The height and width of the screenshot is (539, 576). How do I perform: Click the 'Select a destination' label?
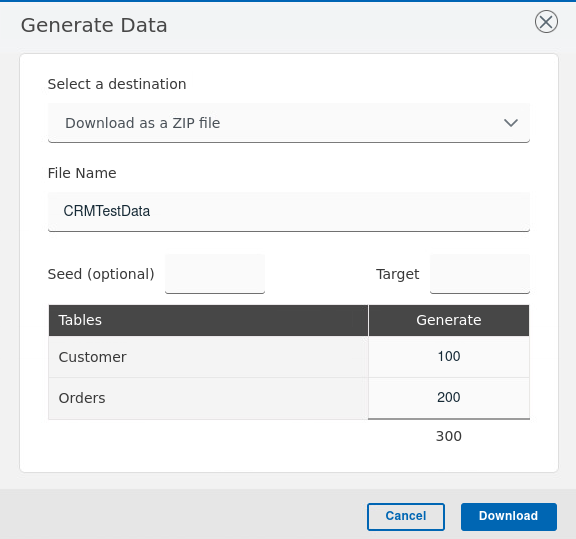pyautogui.click(x=117, y=84)
